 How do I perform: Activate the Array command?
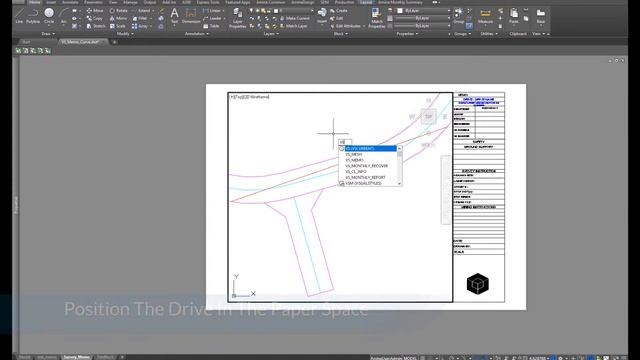click(140, 26)
